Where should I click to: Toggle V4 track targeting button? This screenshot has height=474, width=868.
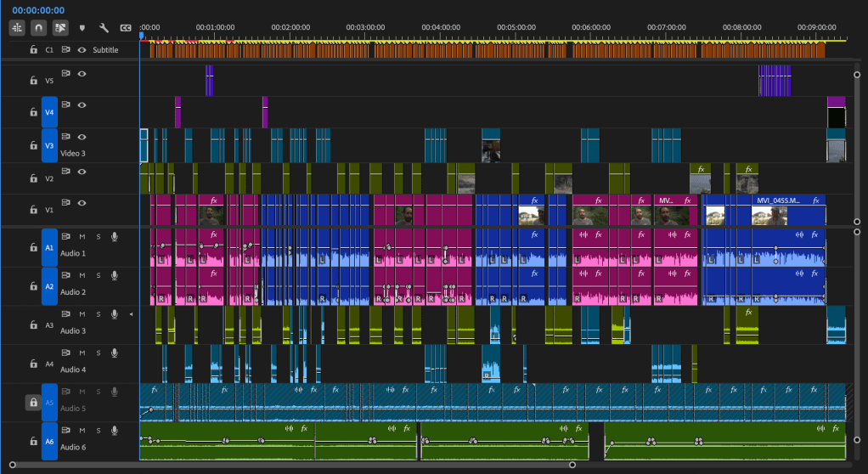(x=49, y=112)
